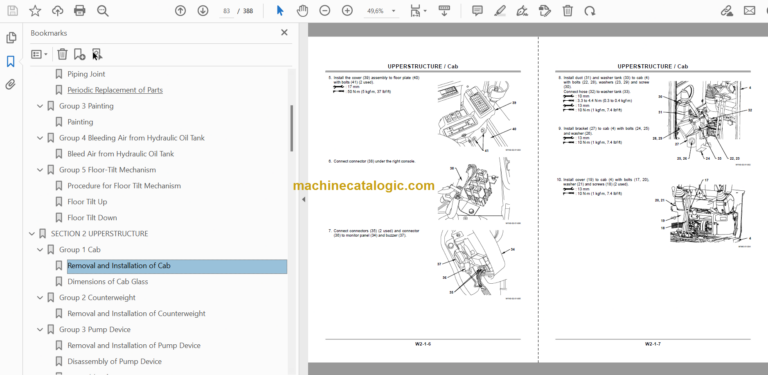Select the Highlight text pen tool

[x=500, y=10]
